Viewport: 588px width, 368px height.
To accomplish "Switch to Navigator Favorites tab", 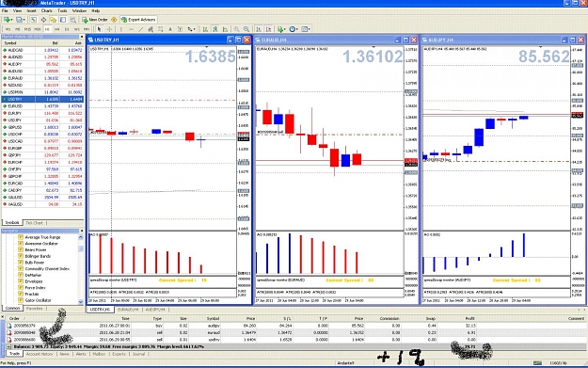I will coord(35,309).
